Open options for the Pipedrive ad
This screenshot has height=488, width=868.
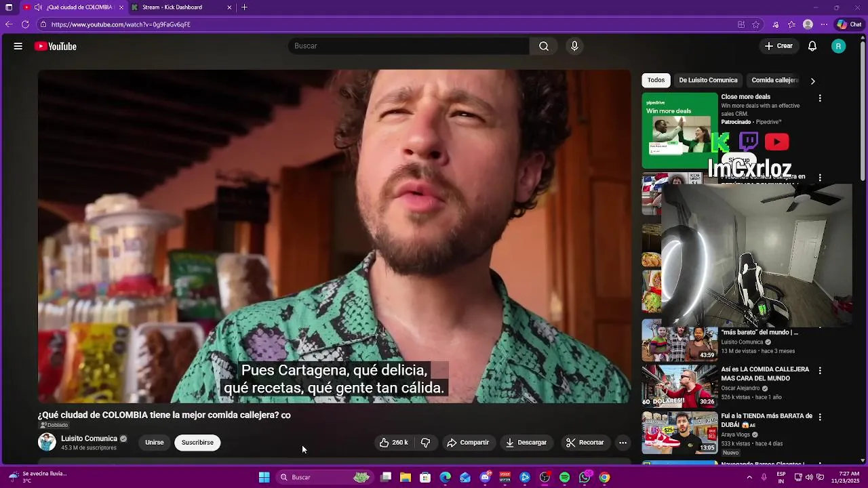click(x=820, y=98)
